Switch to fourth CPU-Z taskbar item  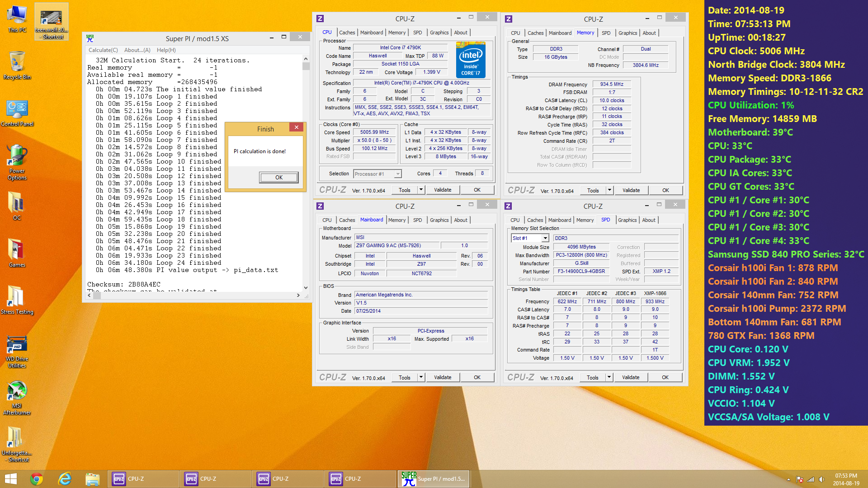pos(360,479)
